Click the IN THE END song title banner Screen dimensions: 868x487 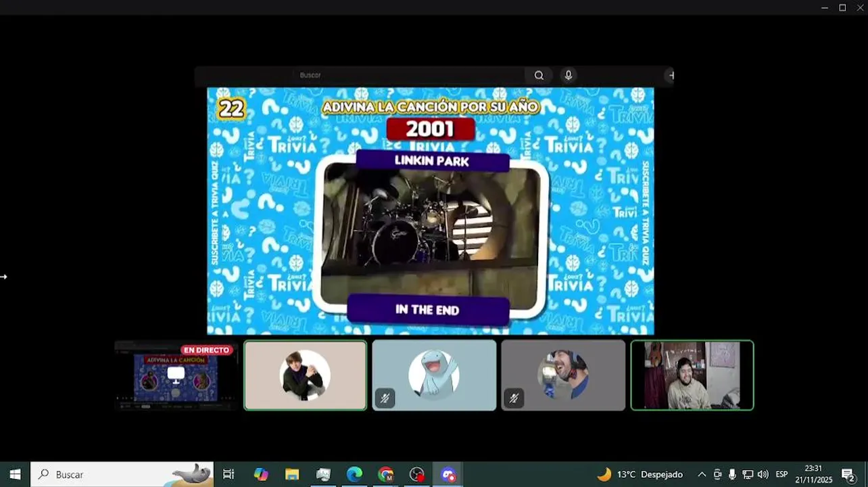coord(427,310)
